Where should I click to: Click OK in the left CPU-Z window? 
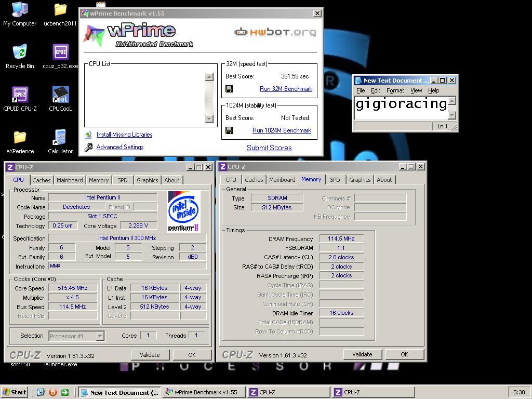click(x=192, y=355)
